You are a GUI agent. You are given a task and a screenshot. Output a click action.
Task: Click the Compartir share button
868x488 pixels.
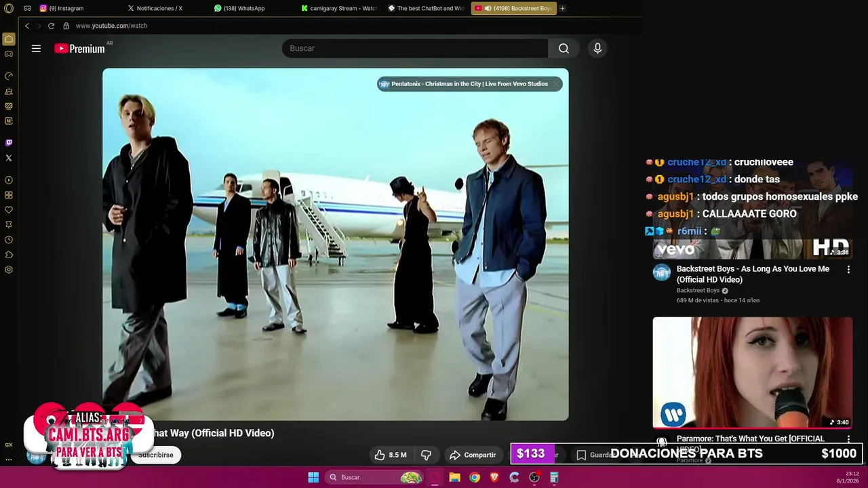[473, 455]
